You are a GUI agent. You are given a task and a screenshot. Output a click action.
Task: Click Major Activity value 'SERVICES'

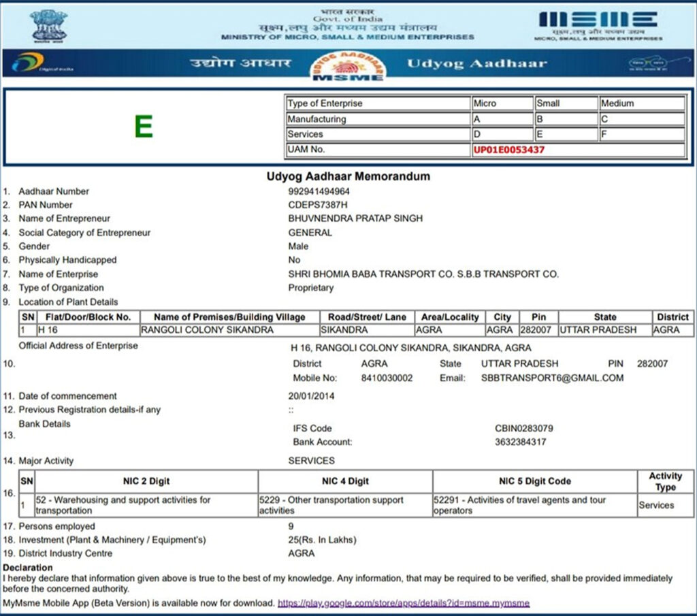tap(311, 461)
